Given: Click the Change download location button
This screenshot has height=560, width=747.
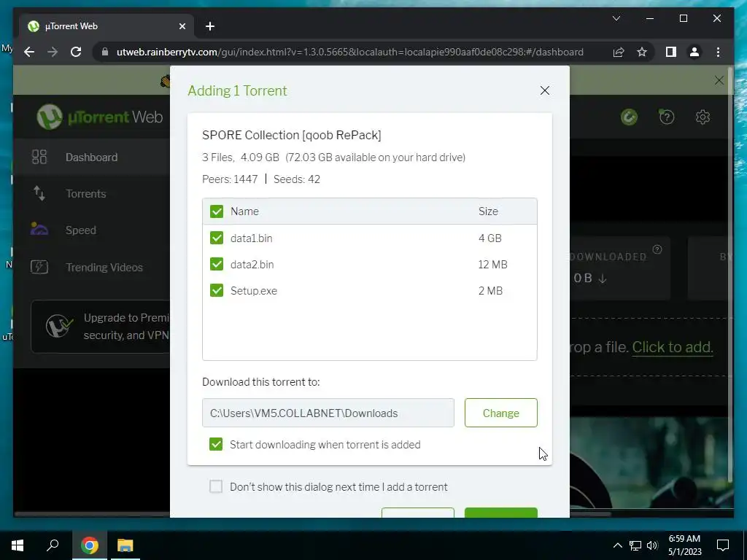Looking at the screenshot, I should (500, 413).
